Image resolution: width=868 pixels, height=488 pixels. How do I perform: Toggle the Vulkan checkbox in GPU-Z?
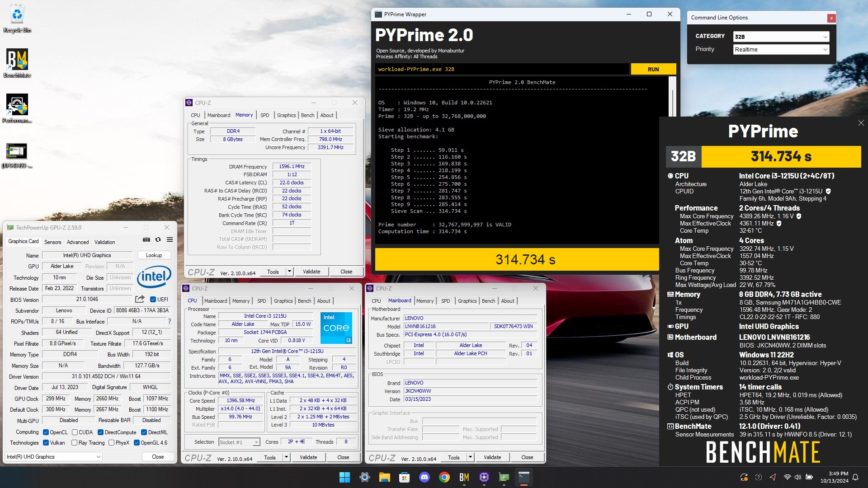click(x=46, y=443)
